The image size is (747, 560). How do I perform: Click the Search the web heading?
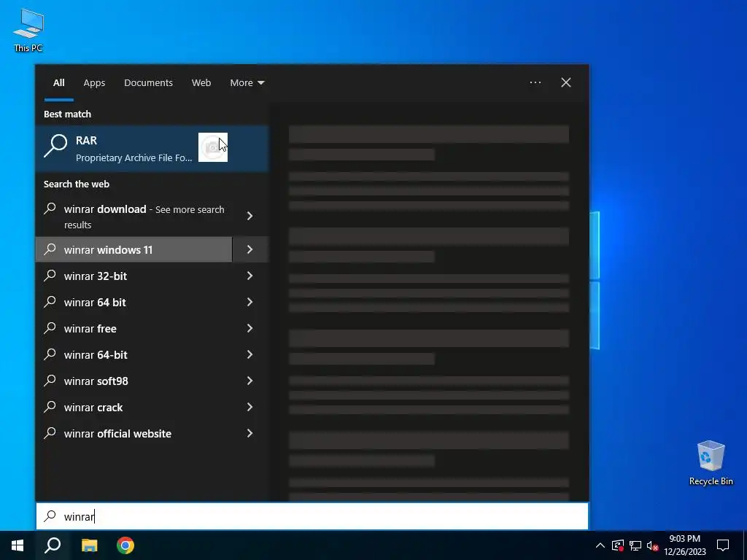(x=76, y=184)
